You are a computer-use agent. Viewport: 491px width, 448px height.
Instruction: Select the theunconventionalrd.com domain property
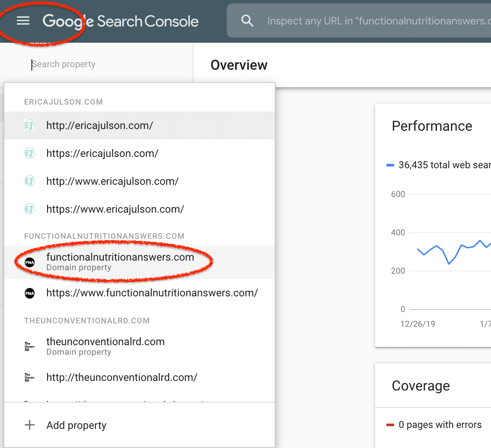(105, 342)
